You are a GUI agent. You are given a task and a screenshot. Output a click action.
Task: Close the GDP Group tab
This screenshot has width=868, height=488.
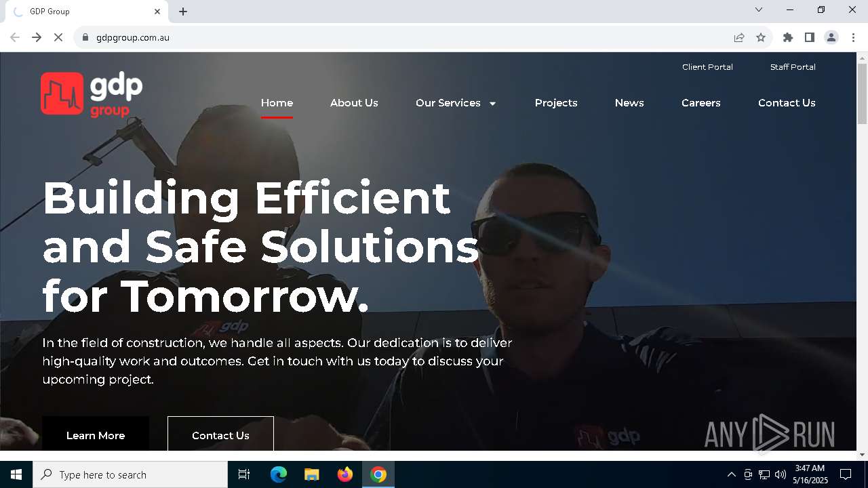tap(157, 12)
